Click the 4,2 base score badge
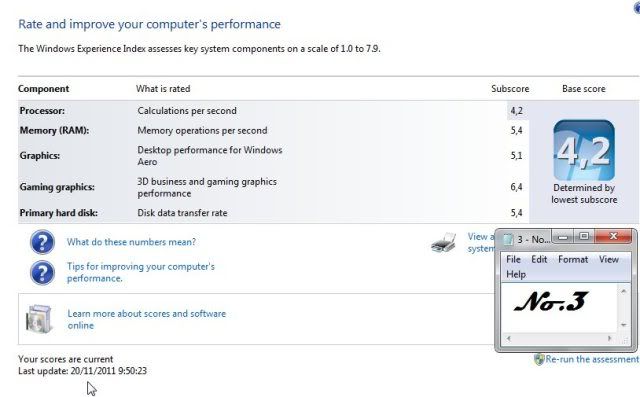This screenshot has width=640, height=397. pyautogui.click(x=584, y=150)
